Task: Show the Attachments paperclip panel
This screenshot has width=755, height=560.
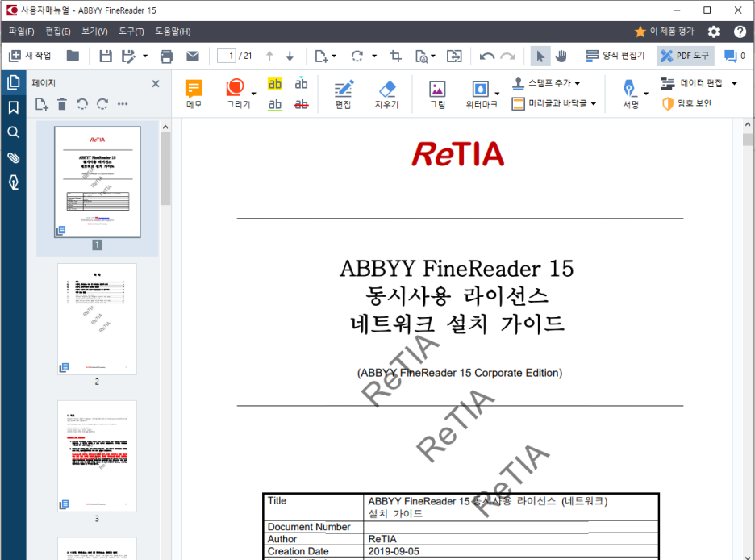Action: [14, 157]
